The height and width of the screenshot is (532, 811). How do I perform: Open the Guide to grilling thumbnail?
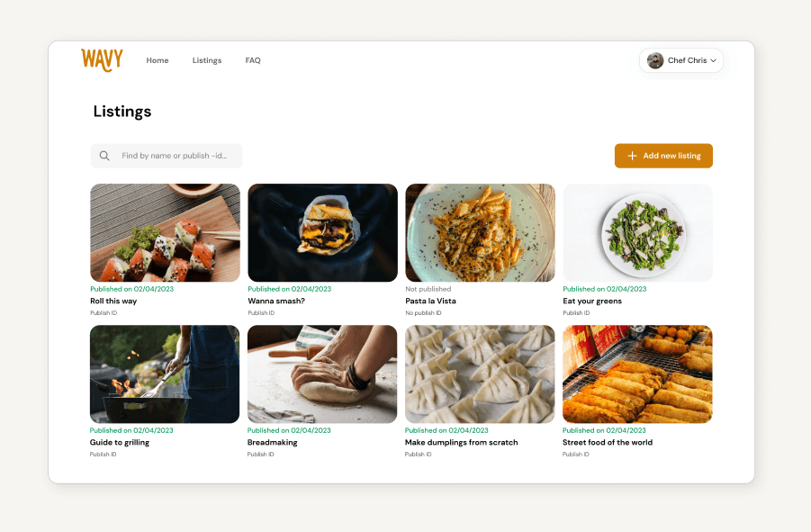[165, 374]
